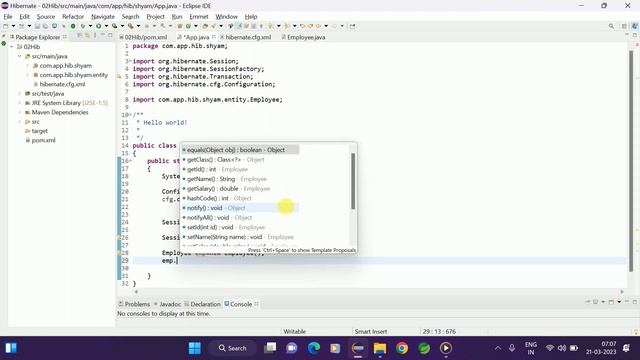Image resolution: width=640 pixels, height=360 pixels.
Task: Maximize the Console panel
Action: (635, 302)
